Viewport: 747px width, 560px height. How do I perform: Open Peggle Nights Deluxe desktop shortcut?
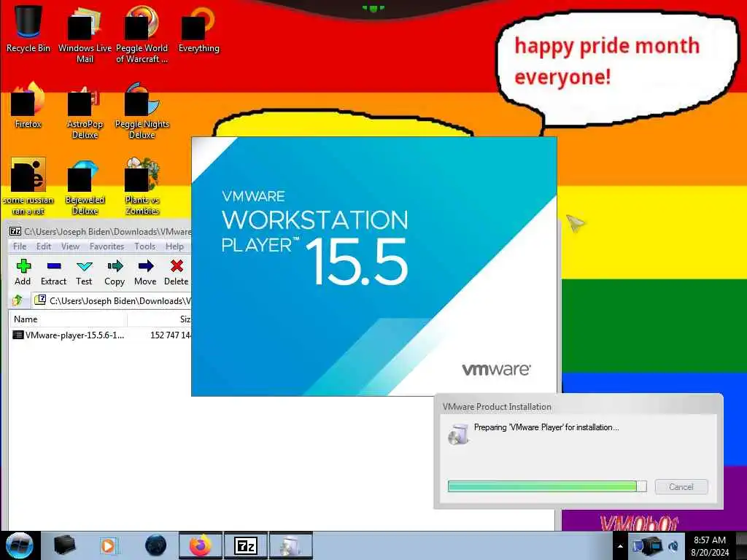[142, 109]
